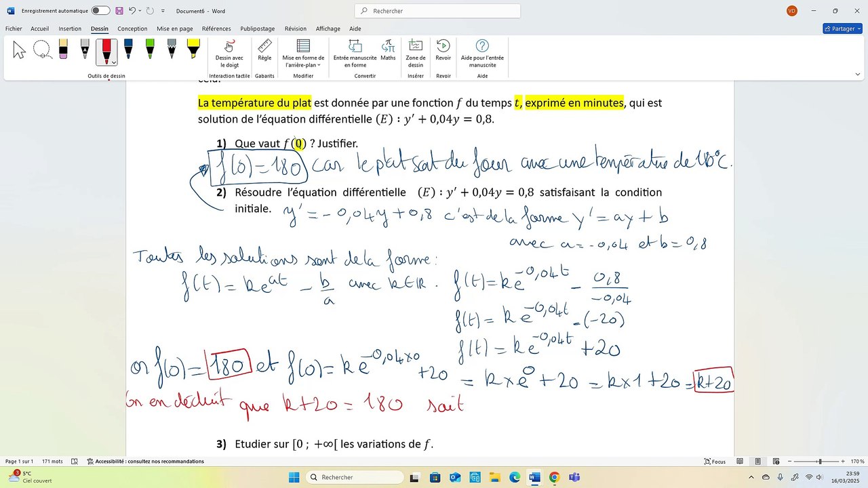Toggle Enregistrement automatique switch
The image size is (868, 488).
click(x=100, y=11)
